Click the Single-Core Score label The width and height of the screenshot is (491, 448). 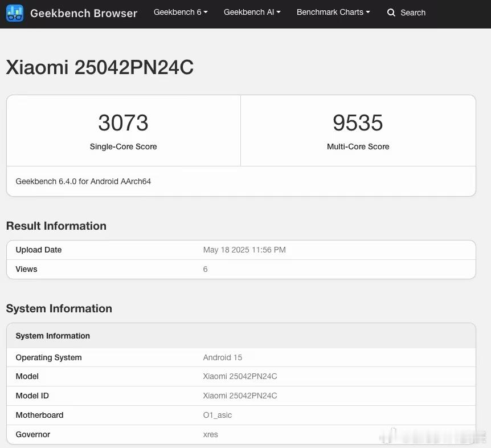click(123, 146)
